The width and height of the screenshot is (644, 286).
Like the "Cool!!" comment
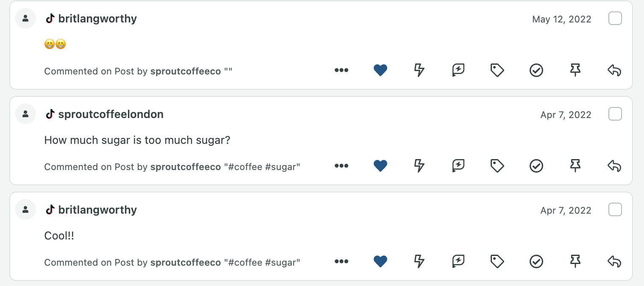point(380,261)
